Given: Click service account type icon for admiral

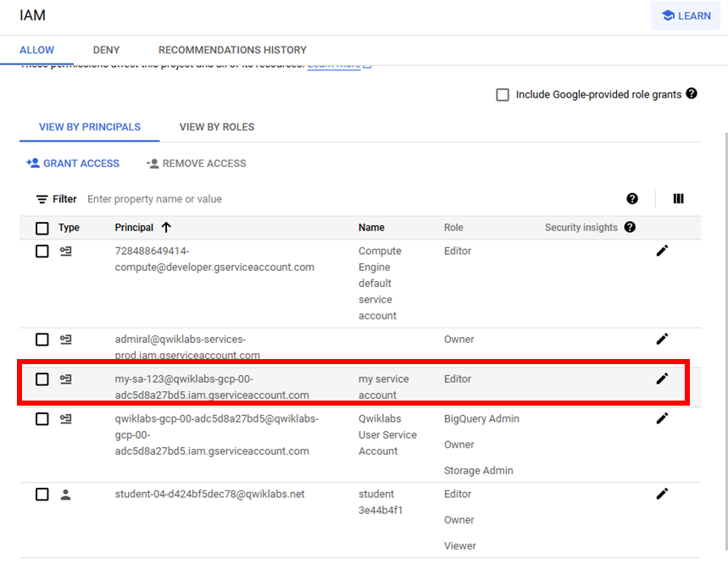Looking at the screenshot, I should coord(65,340).
